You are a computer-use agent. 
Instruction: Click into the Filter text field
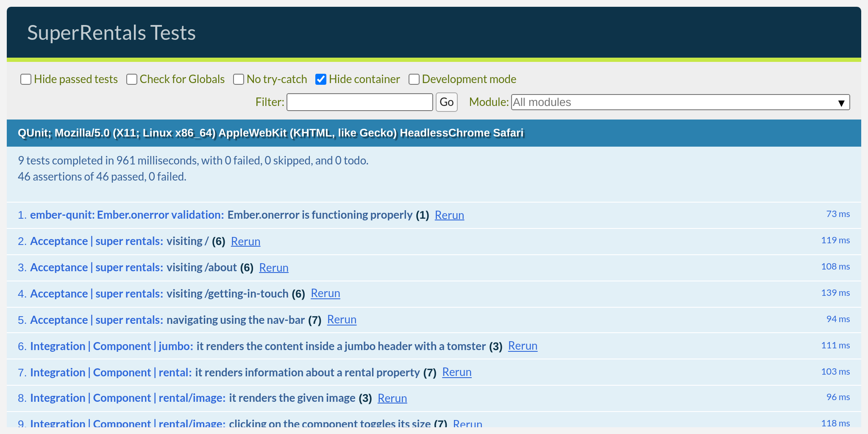point(359,102)
